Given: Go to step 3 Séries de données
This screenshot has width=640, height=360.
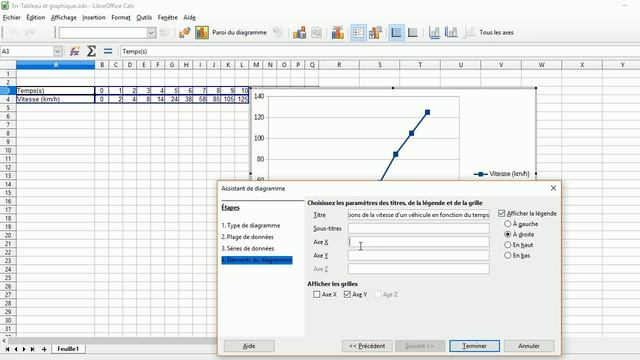Looking at the screenshot, I should [248, 248].
